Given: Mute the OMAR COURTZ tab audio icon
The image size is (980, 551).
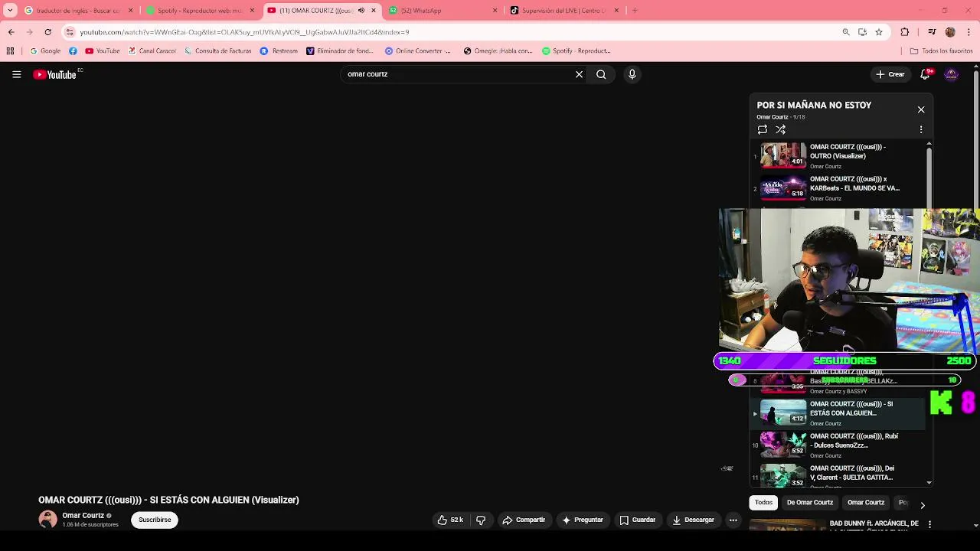Looking at the screenshot, I should click(361, 11).
